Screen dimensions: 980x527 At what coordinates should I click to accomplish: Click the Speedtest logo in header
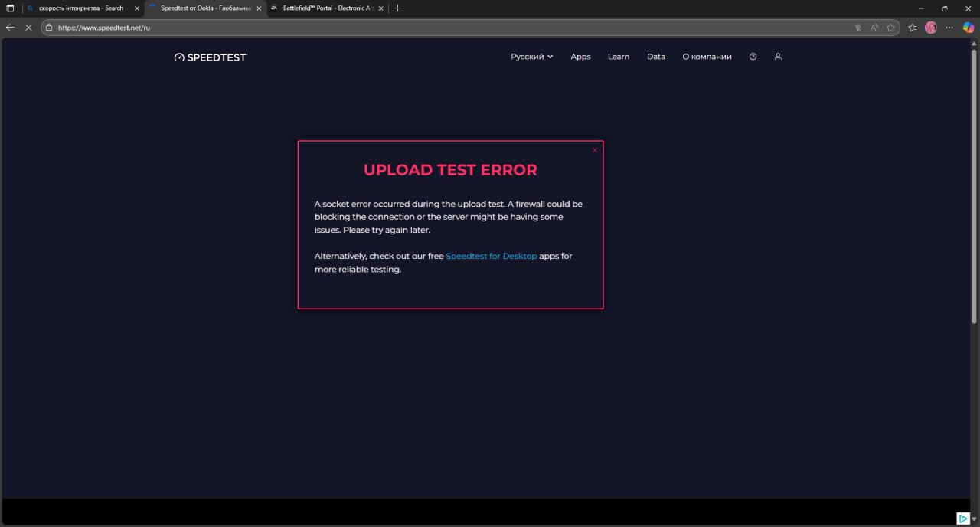211,57
